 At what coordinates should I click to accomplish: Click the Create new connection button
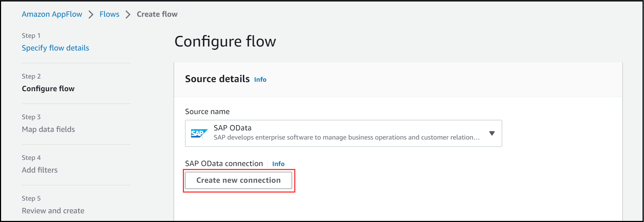[238, 180]
